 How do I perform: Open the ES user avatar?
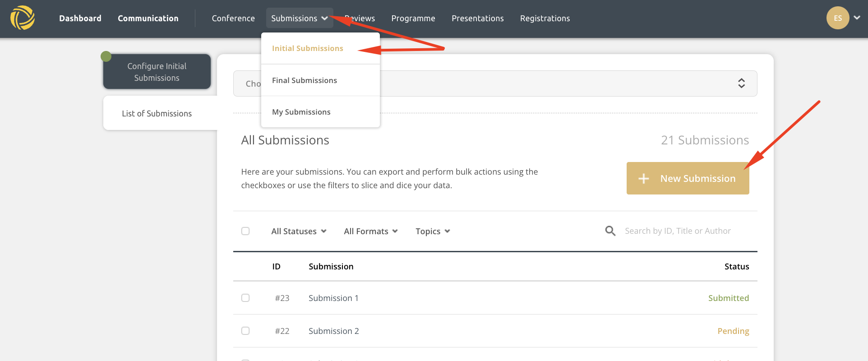(838, 18)
